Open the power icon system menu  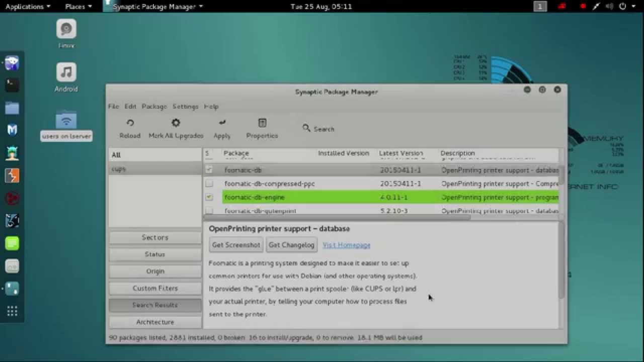click(x=622, y=7)
